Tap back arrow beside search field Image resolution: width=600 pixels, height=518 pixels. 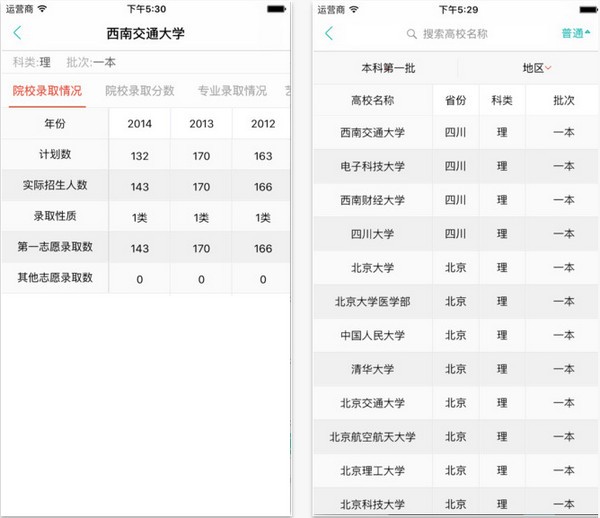329,33
